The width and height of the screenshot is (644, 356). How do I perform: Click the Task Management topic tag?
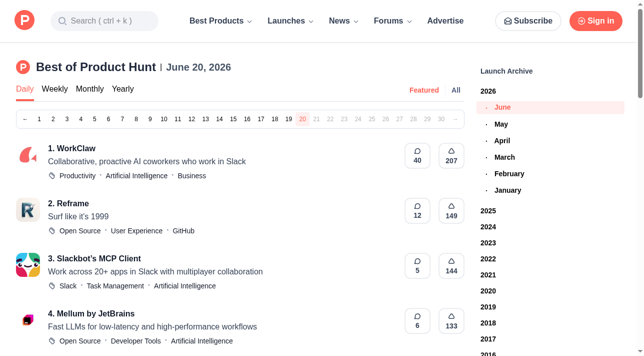[x=115, y=286]
